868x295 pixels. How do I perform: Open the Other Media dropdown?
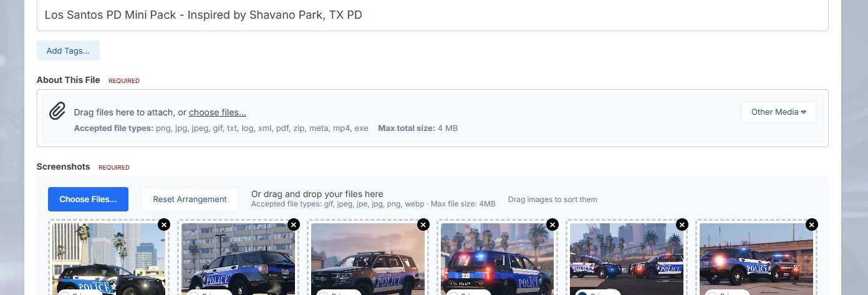pos(778,112)
